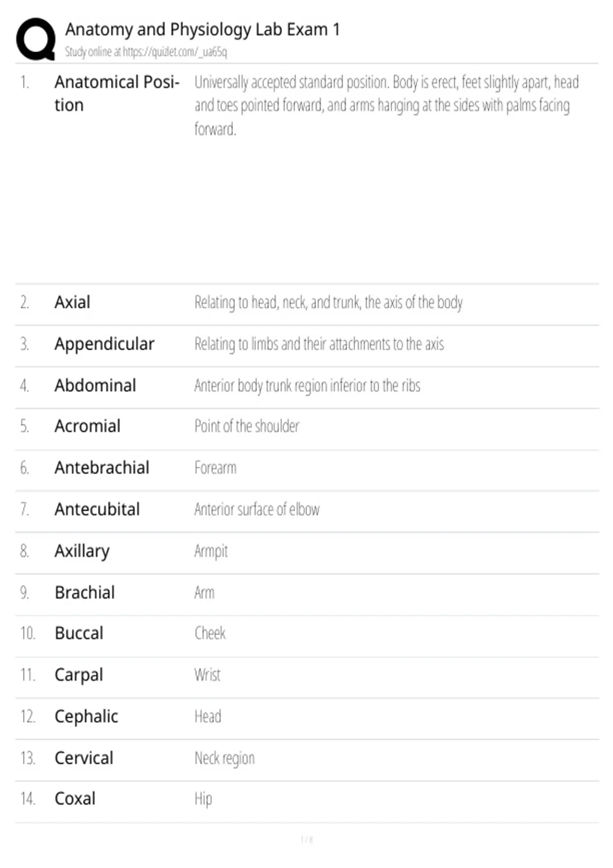This screenshot has width=613, height=868.
Task: Select the term Axial
Action: 73,302
